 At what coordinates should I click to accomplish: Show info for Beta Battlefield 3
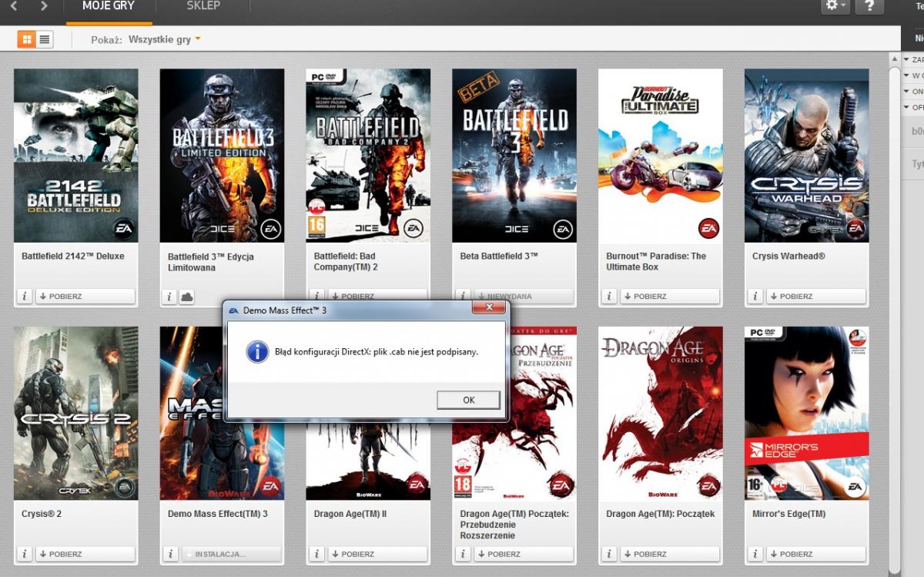(x=463, y=296)
